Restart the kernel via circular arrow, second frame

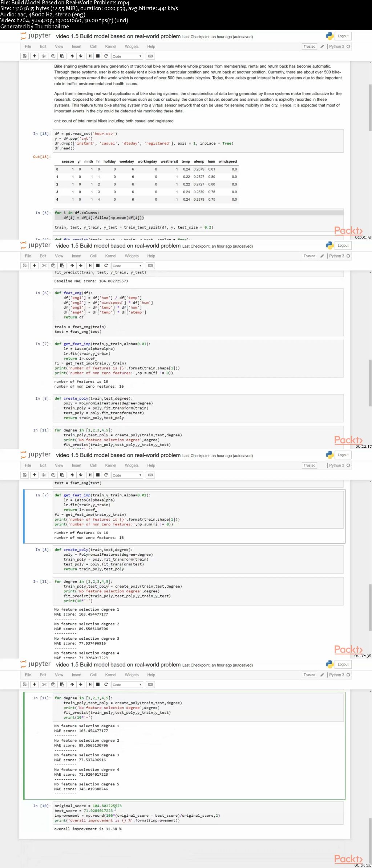106,265
